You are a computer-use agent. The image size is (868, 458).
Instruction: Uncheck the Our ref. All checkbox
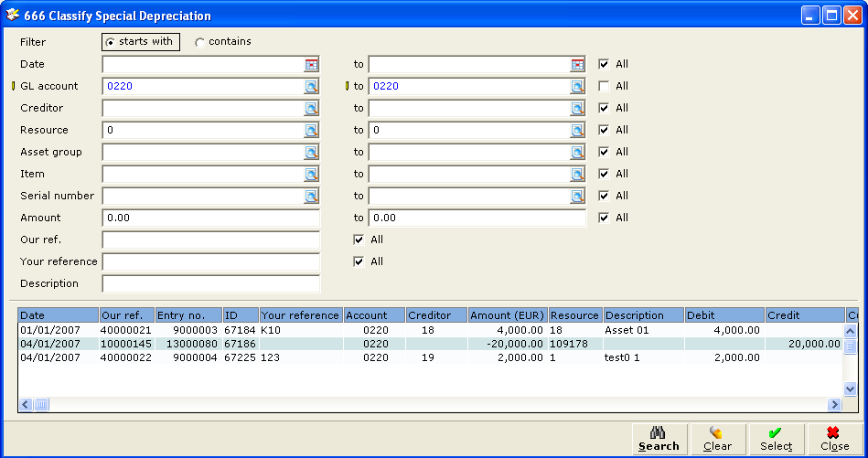click(359, 240)
